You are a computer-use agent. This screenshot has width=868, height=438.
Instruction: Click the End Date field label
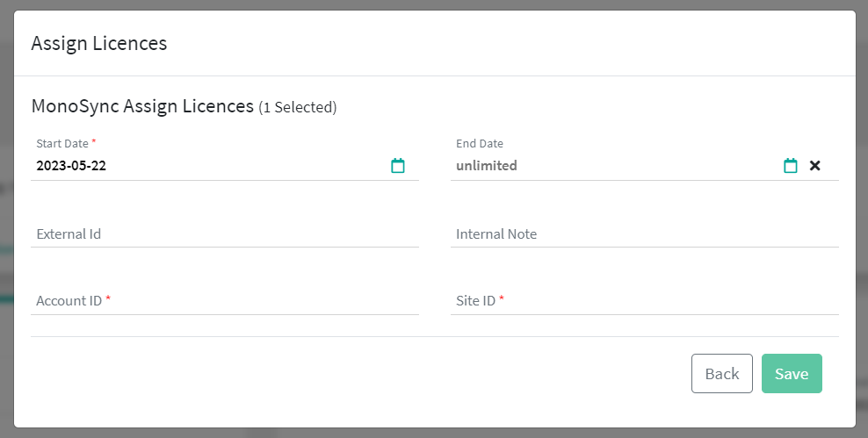[x=480, y=143]
